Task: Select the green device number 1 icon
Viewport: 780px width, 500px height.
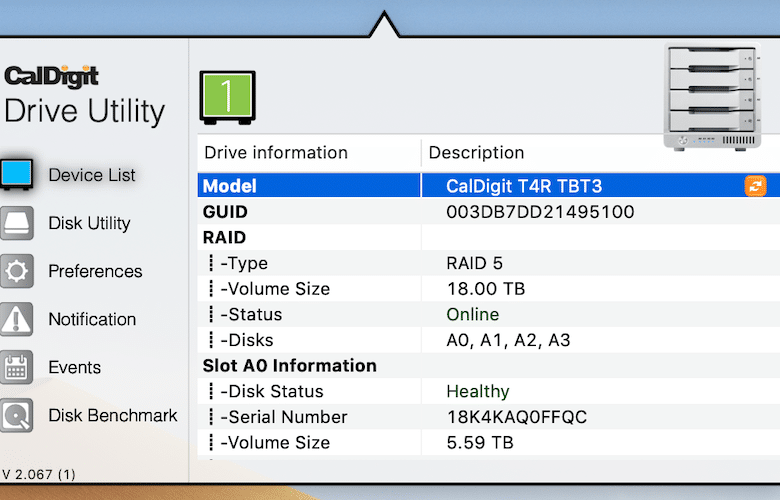Action: click(227, 97)
